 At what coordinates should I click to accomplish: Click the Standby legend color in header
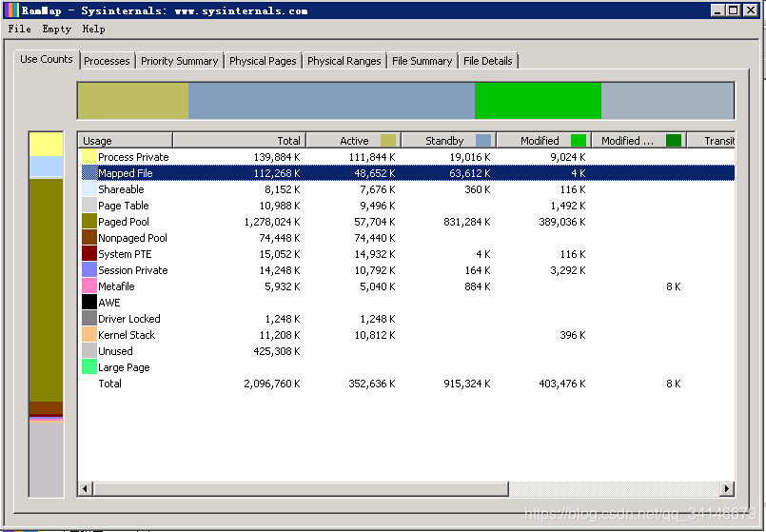(x=483, y=141)
